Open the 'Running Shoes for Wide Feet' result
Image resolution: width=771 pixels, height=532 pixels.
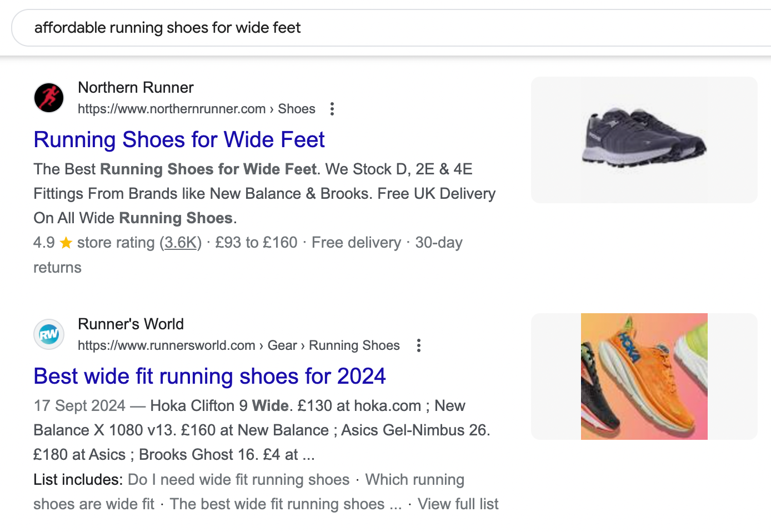(179, 139)
